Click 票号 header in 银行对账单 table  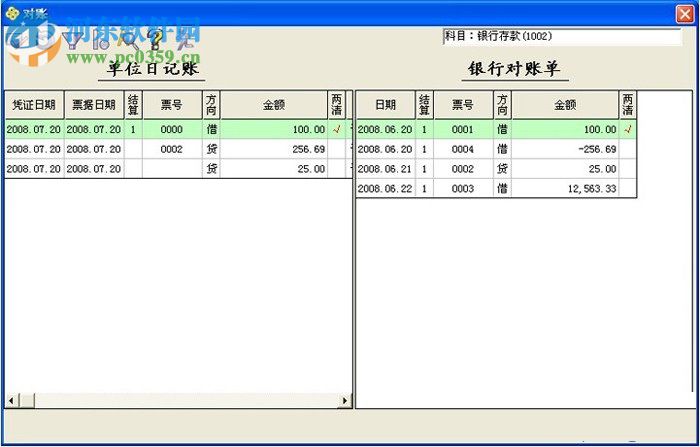(x=463, y=105)
